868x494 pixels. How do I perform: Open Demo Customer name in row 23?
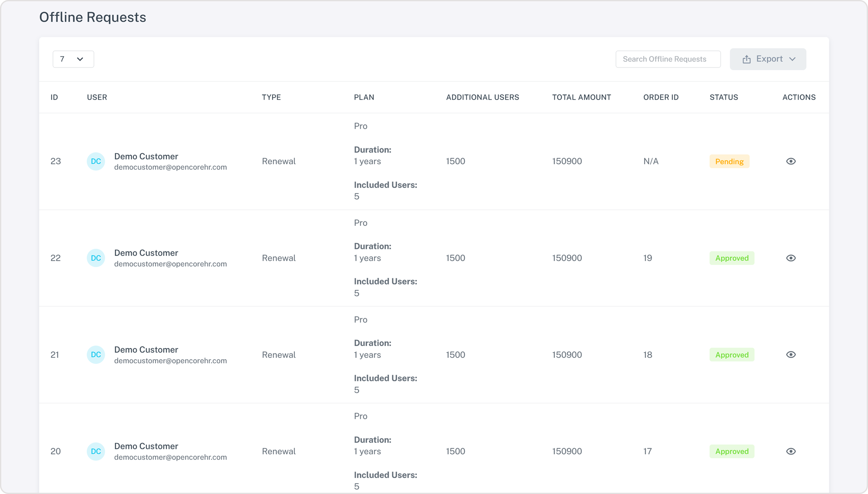tap(146, 156)
